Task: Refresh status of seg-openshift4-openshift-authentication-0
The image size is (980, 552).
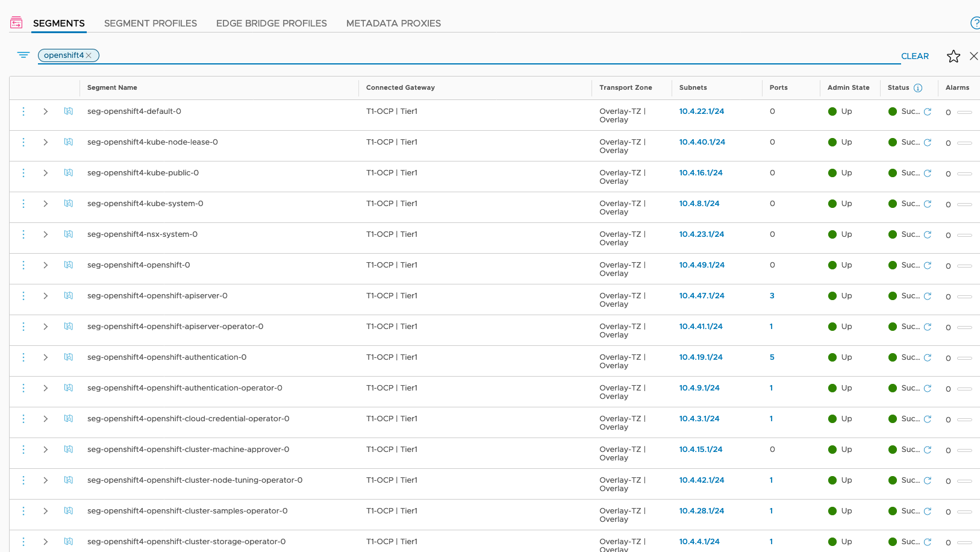Action: [928, 357]
